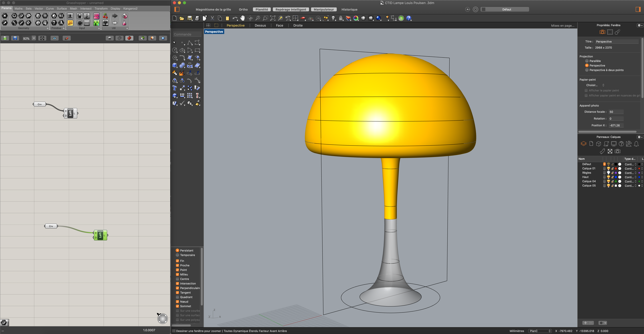Click the camera icon in Propriétés panel
The height and width of the screenshot is (334, 644).
pos(602,32)
